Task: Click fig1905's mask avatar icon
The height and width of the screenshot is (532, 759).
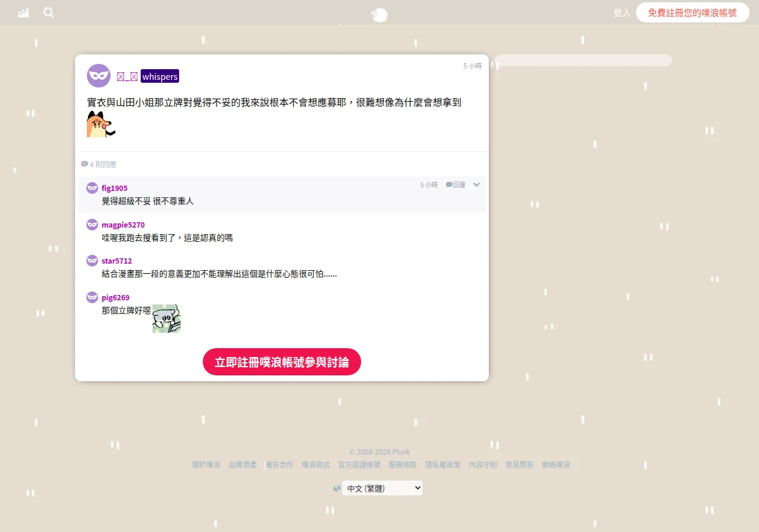Action: pyautogui.click(x=92, y=188)
